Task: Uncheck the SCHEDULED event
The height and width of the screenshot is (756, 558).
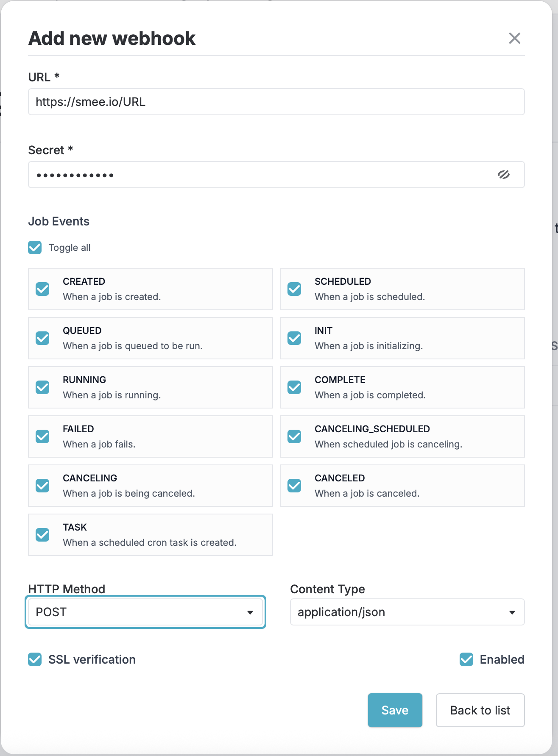Action: tap(294, 289)
